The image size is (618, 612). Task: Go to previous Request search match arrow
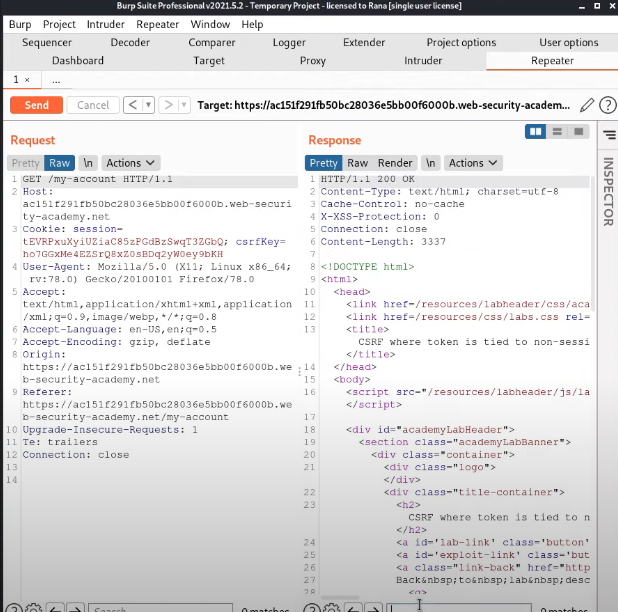[x=55, y=608]
